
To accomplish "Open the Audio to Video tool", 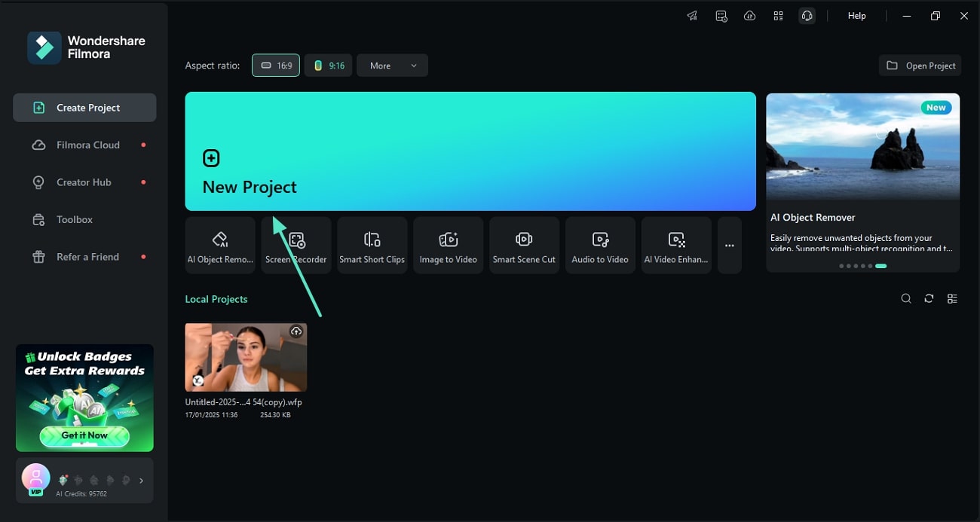I will [600, 245].
